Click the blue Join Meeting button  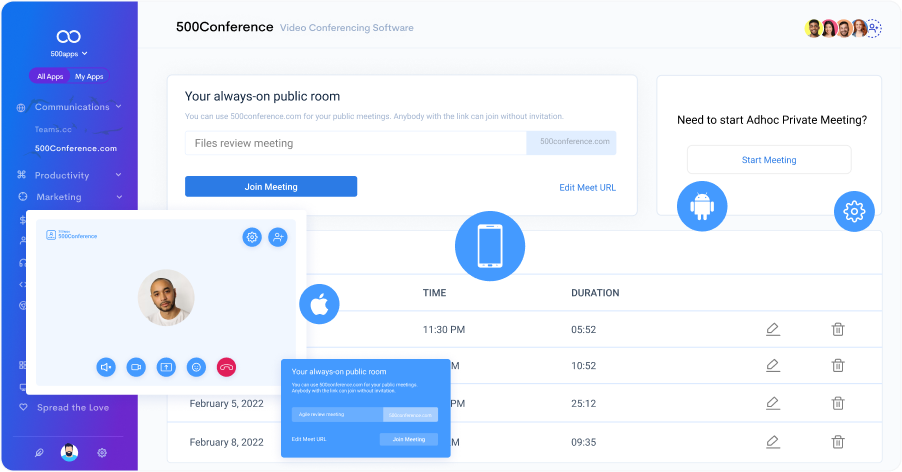click(x=271, y=187)
